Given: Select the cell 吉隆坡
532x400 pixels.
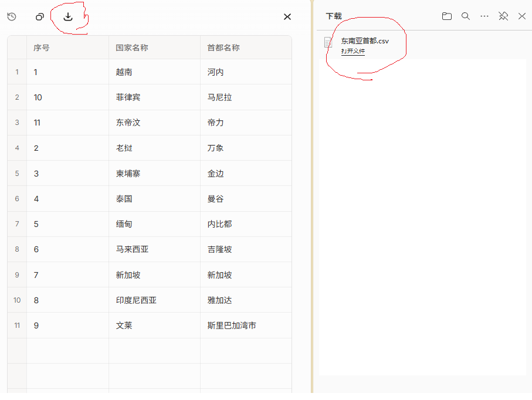Looking at the screenshot, I should tap(246, 249).
